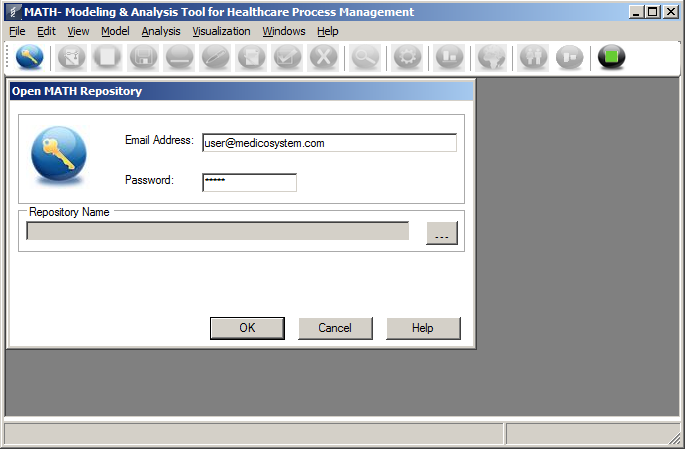The image size is (686, 450).
Task: Browse repositories with the ellipsis button
Action: pos(442,233)
